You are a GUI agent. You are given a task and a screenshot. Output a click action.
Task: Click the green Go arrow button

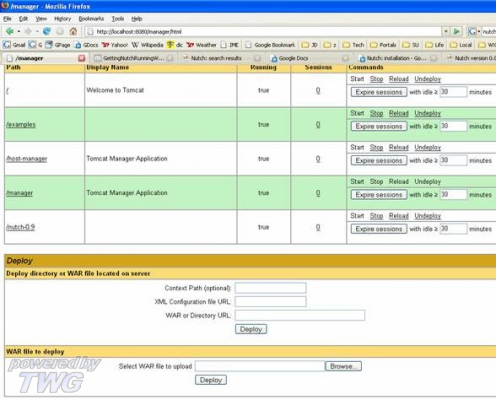tap(456, 32)
